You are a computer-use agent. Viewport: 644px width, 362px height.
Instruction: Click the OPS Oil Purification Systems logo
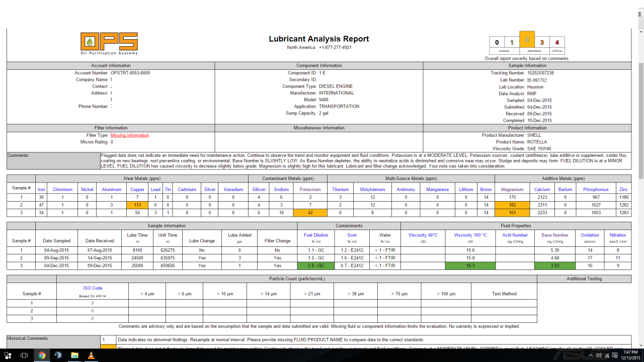(109, 43)
